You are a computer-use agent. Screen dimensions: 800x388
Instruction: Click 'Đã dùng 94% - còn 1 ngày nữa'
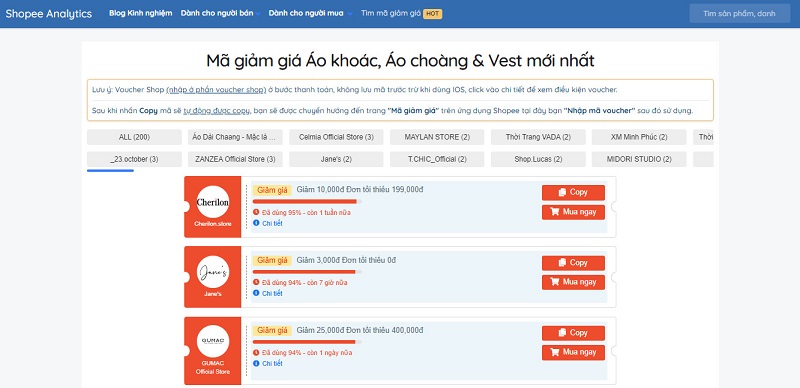pos(307,353)
